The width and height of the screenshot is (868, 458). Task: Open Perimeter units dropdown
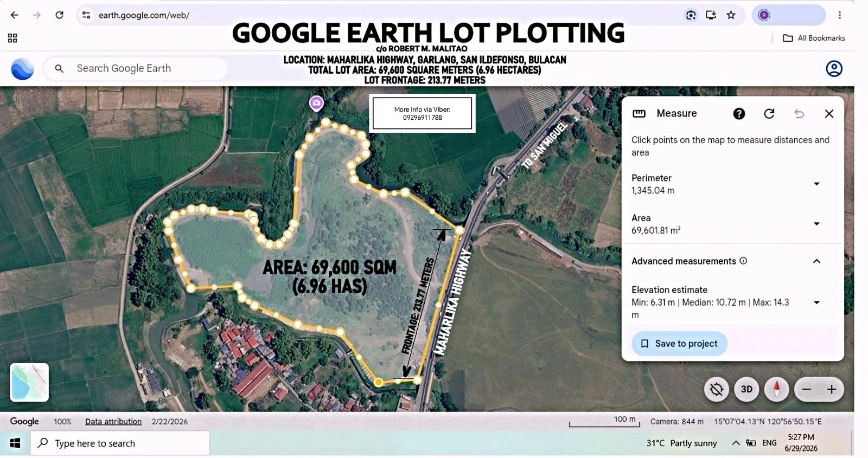pos(816,184)
